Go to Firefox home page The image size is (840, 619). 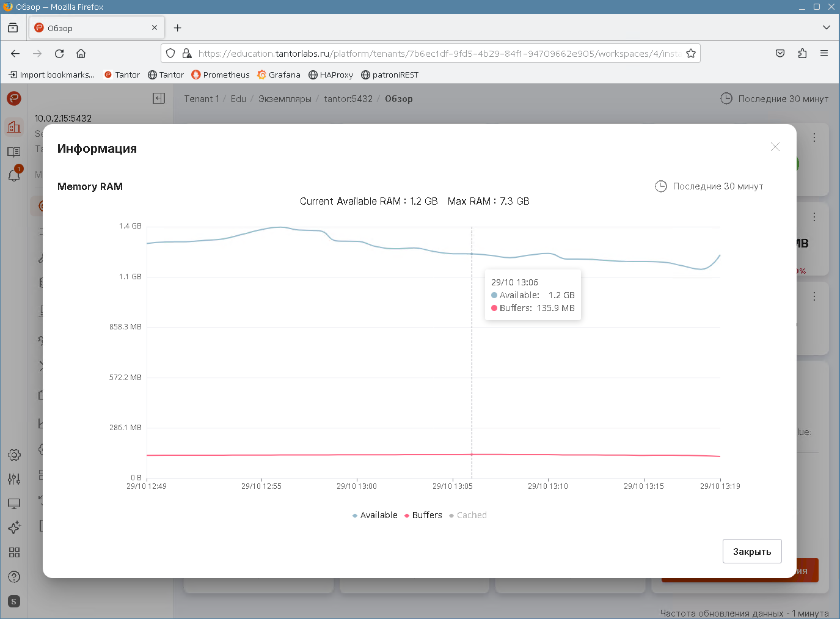81,54
